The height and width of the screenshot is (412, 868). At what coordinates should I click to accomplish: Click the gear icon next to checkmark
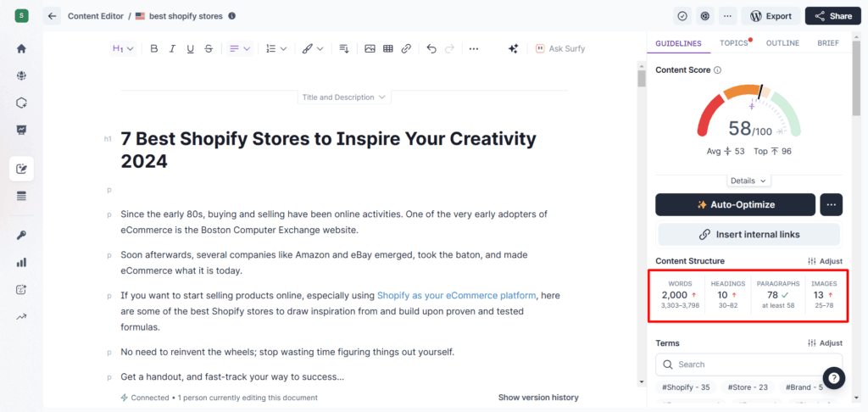click(x=704, y=16)
